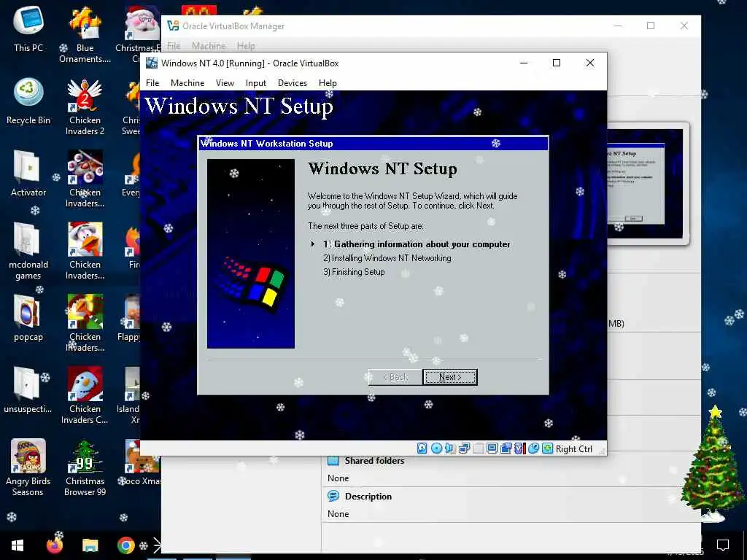Open the Machine menu in VirtualBox Manager

coord(209,46)
